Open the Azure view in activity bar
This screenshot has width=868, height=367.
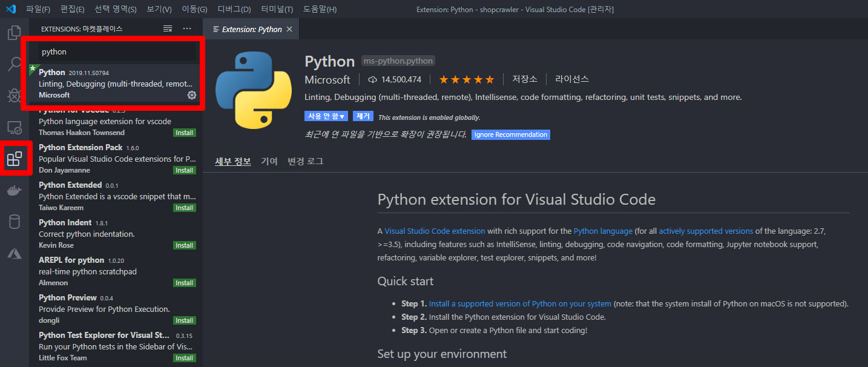click(15, 253)
